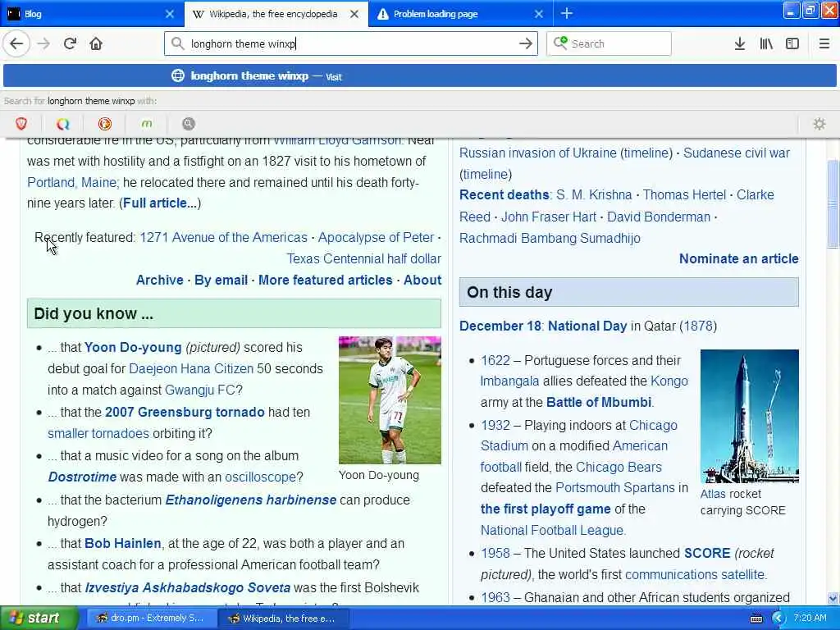Open the Bob Hainlen link
The height and width of the screenshot is (630, 840).
123,544
